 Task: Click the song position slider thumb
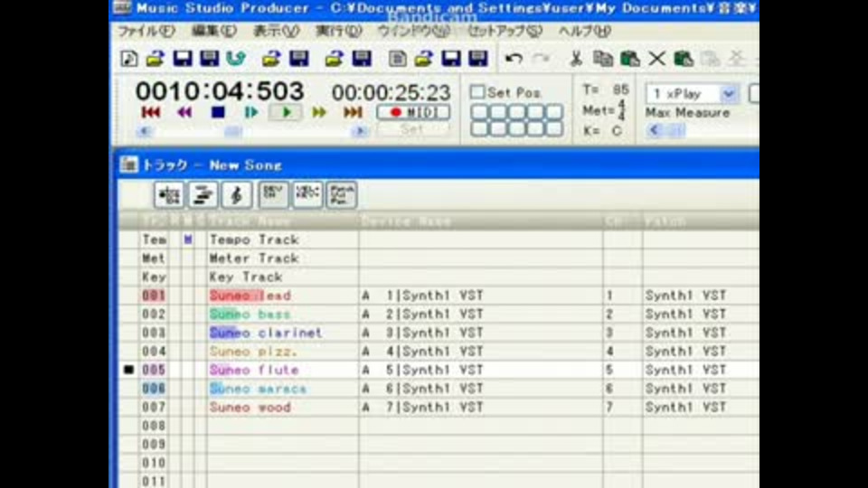click(233, 131)
